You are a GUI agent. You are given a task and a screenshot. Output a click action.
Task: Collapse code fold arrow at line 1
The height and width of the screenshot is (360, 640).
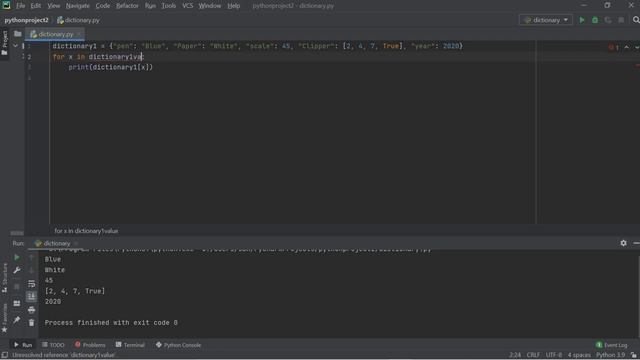point(16,46)
